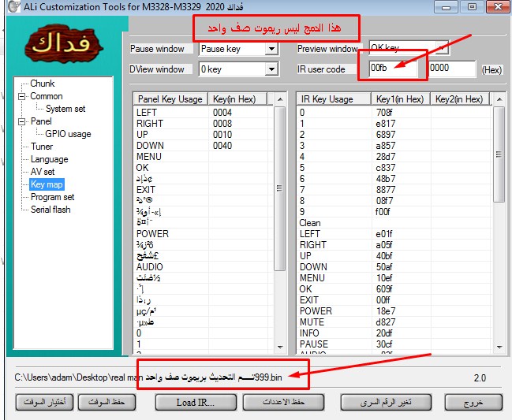
Task: Open Language settings in tree
Action: (x=49, y=159)
